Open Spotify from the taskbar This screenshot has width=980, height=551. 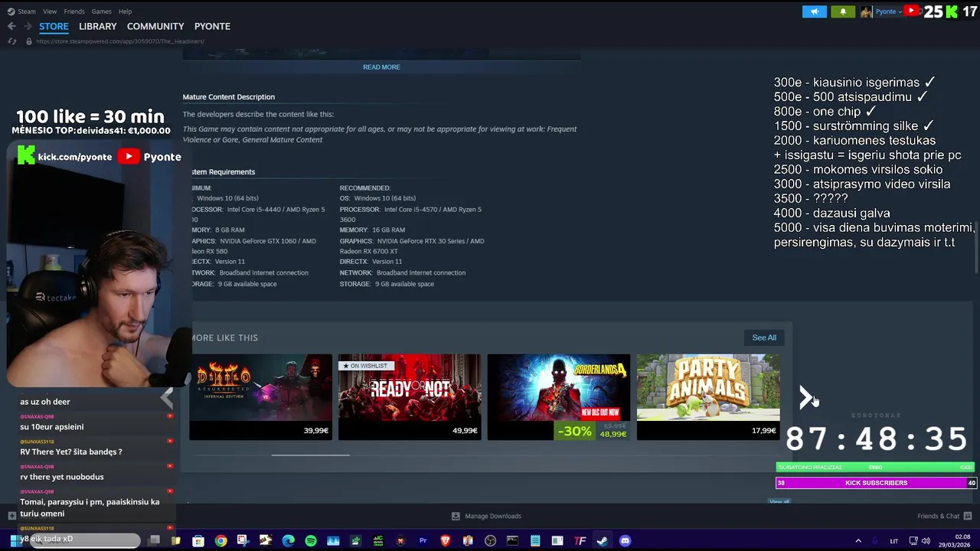tap(311, 541)
